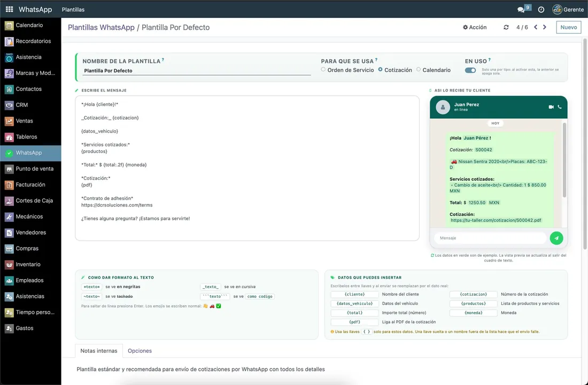The width and height of the screenshot is (588, 385).
Task: Click the phone call icon in preview
Action: tap(560, 107)
